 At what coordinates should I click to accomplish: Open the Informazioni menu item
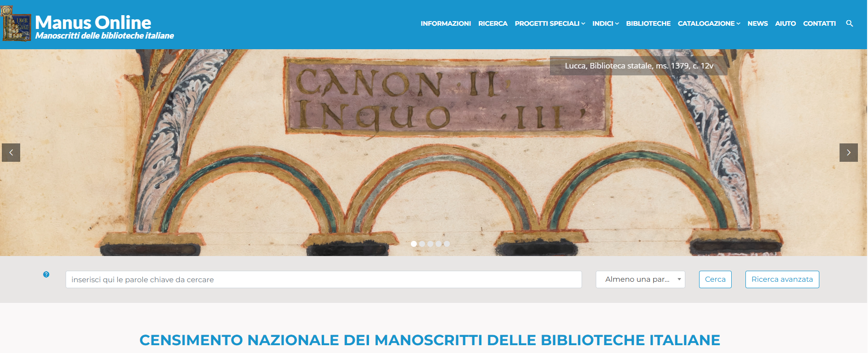point(446,23)
